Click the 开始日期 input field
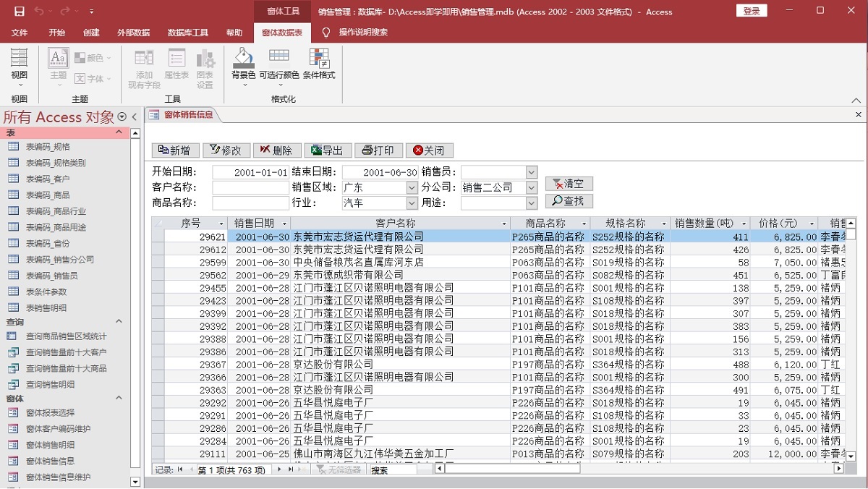 250,172
